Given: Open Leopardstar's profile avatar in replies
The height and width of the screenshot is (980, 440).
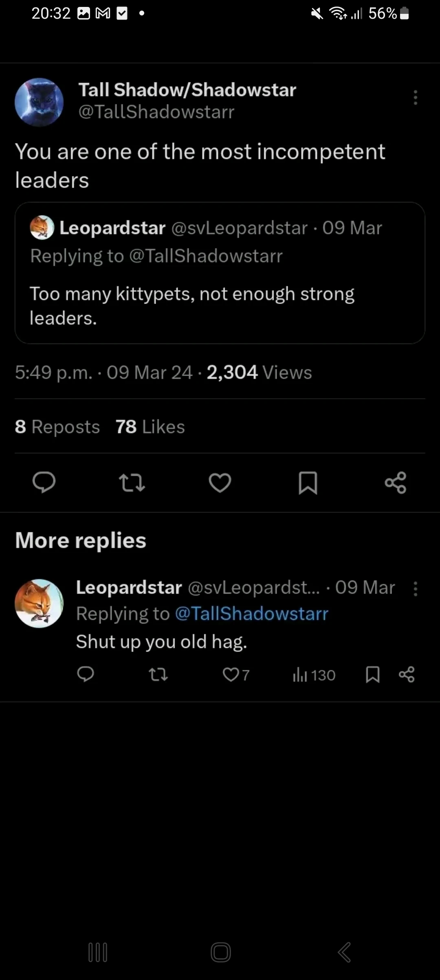Looking at the screenshot, I should click(x=39, y=603).
